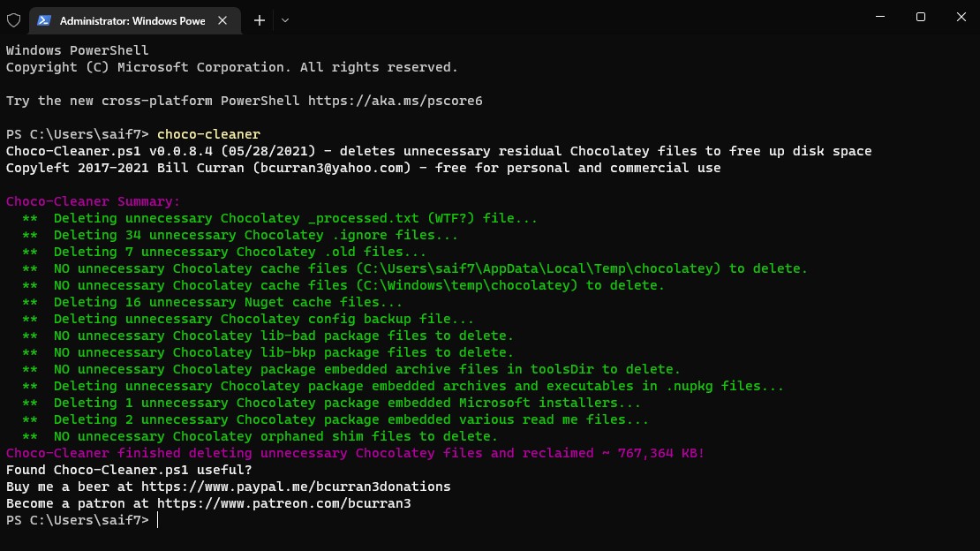Click the Deleting 34 .ignore files line
This screenshot has height=551, width=980.
(255, 235)
